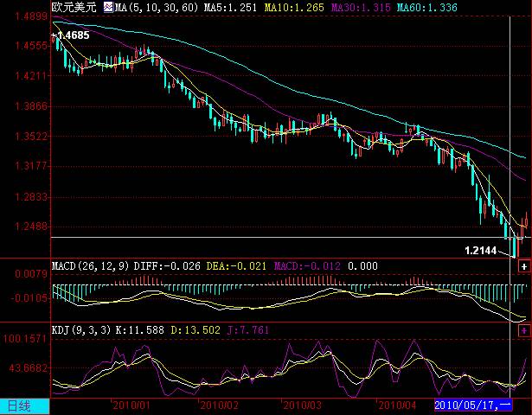
Task: Click the 1.4899 price axis label
Action: pos(31,16)
